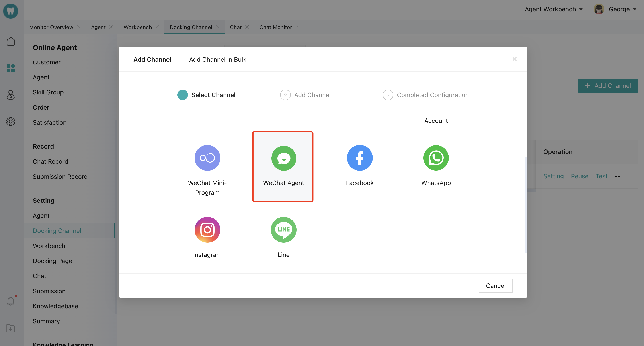The width and height of the screenshot is (644, 346).
Task: Choose the Line channel icon
Action: point(283,230)
